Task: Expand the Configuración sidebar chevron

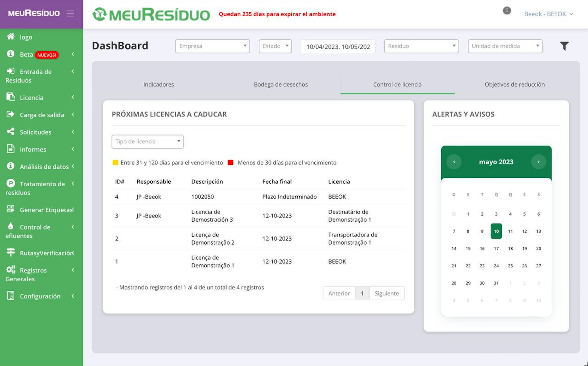Action: coord(73,296)
